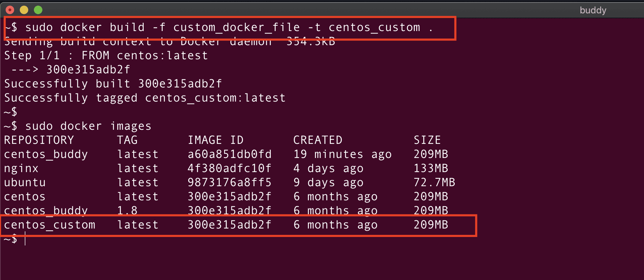
Task: Click image ID a60a851db0fd
Action: (229, 154)
